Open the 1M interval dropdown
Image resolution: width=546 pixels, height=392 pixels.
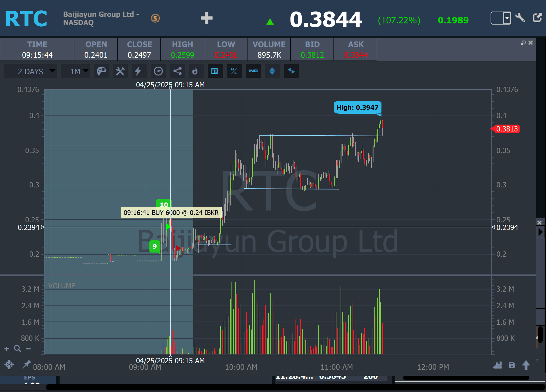pyautogui.click(x=76, y=71)
